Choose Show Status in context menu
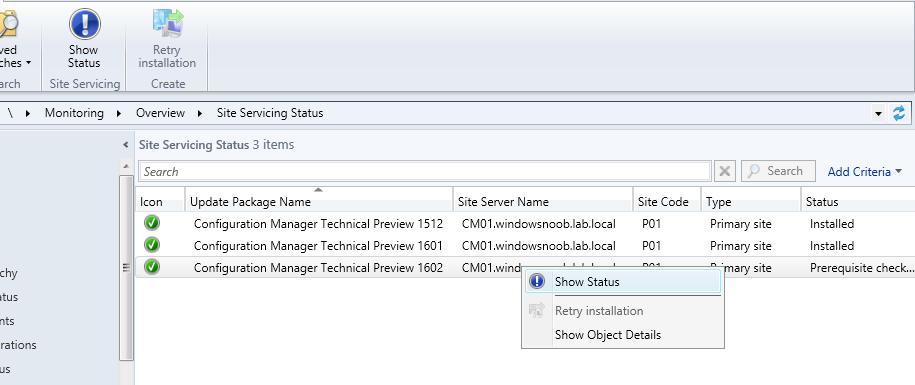The height and width of the screenshot is (385, 915). (623, 282)
